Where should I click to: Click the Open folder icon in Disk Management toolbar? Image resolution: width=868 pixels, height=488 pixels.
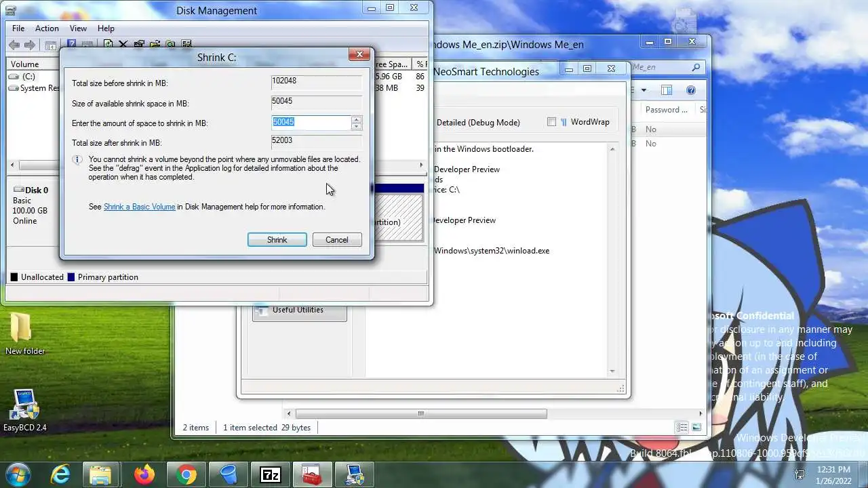(x=155, y=45)
